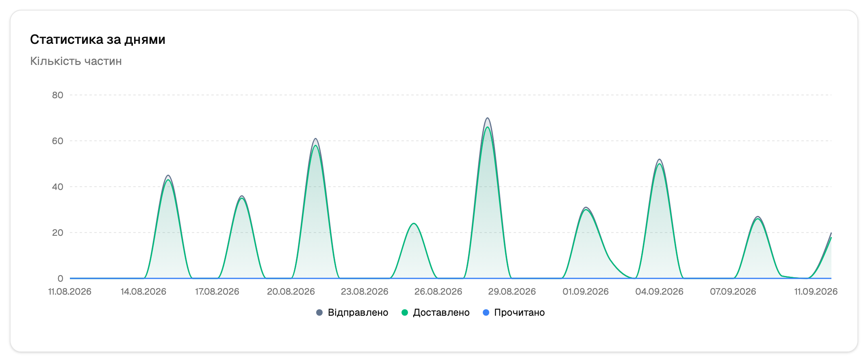Click the x-axis label 14.08.2026
The width and height of the screenshot is (868, 362).
tap(143, 291)
